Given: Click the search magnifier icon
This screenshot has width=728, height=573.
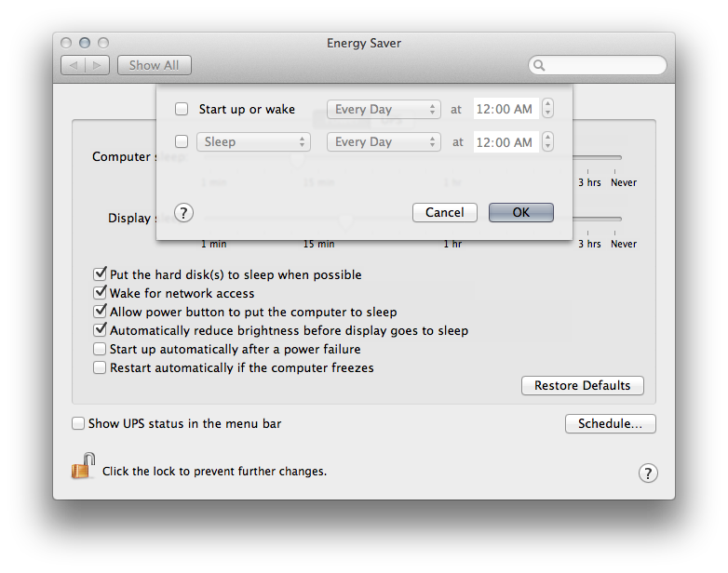Looking at the screenshot, I should [539, 65].
